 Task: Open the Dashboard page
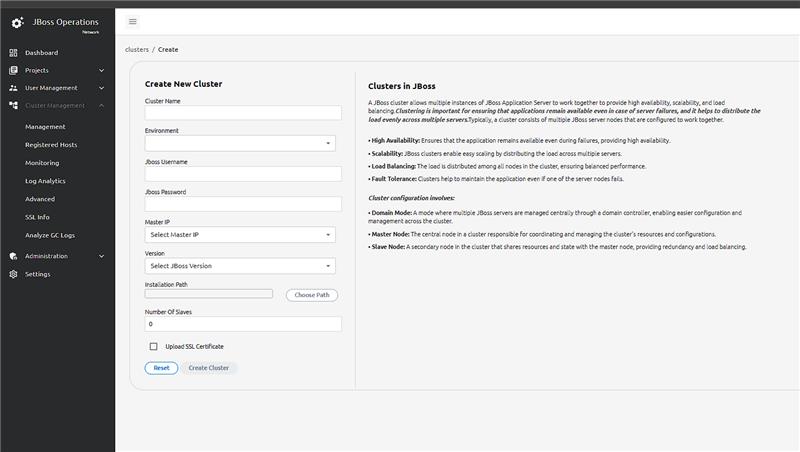point(41,53)
